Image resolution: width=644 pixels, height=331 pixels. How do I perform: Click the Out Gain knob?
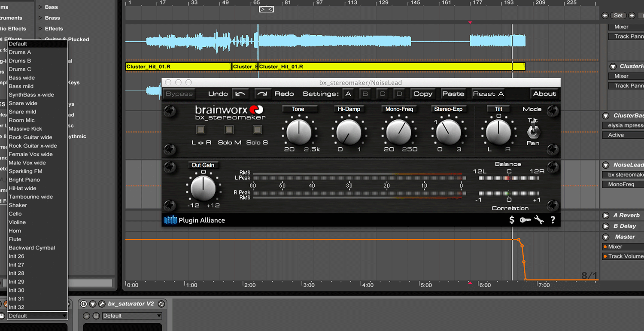click(x=203, y=188)
